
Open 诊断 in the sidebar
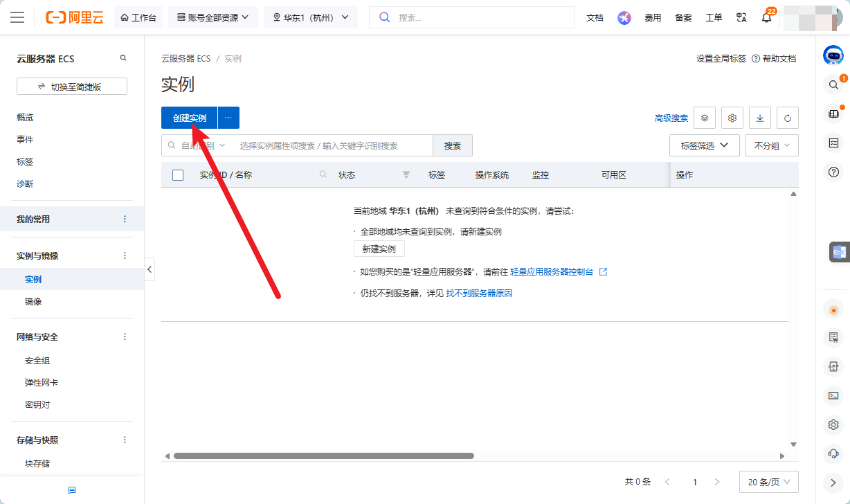point(25,183)
